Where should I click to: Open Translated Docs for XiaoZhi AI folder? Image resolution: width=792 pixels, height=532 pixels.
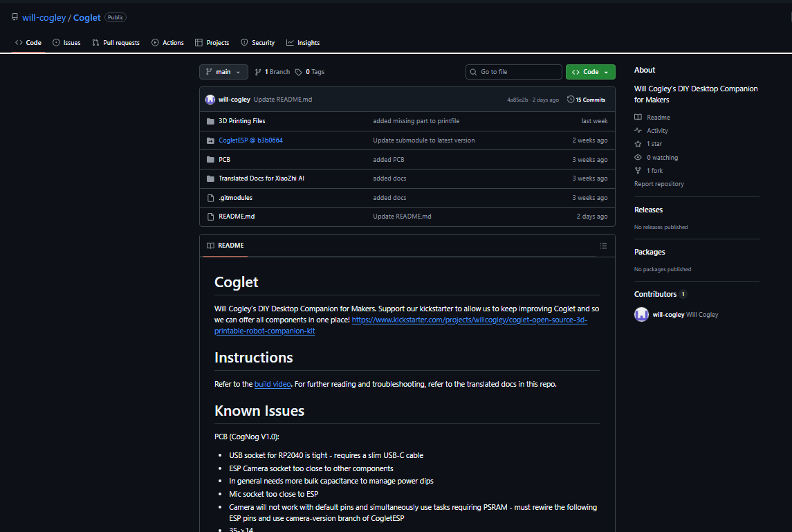click(x=261, y=178)
